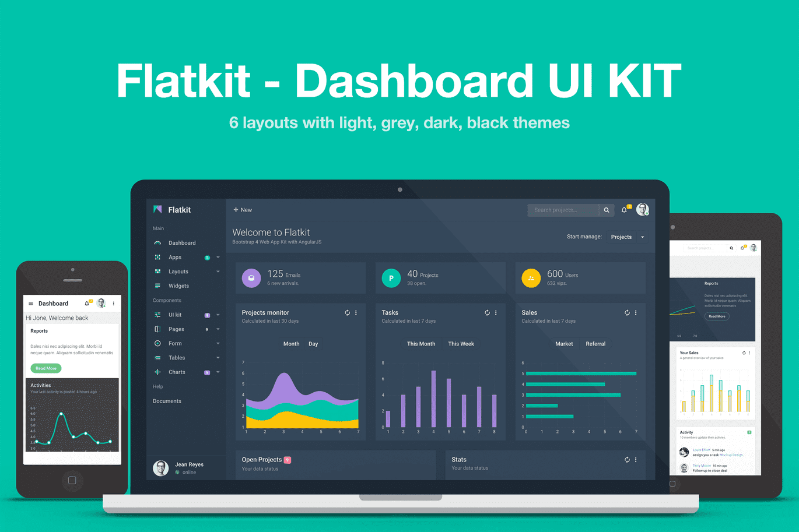The height and width of the screenshot is (532, 799).
Task: Click the yellow Users icon circle
Action: [x=531, y=279]
